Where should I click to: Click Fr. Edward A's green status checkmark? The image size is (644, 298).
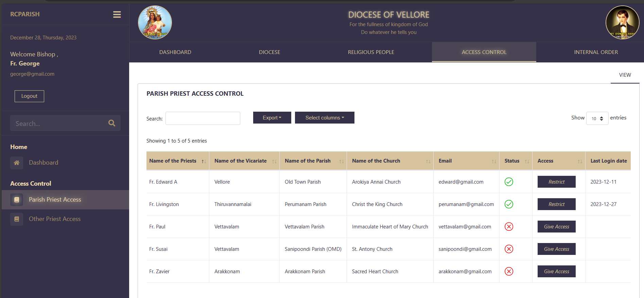click(x=509, y=182)
